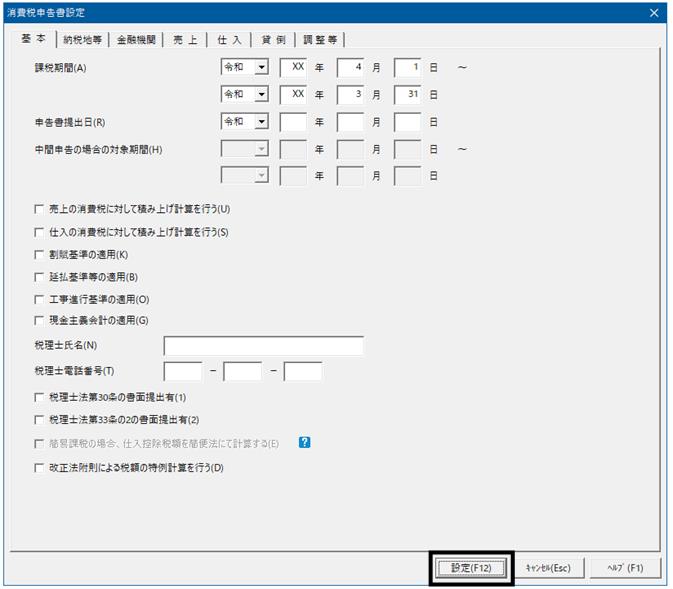Switch to the 調整等 tab

click(320, 39)
